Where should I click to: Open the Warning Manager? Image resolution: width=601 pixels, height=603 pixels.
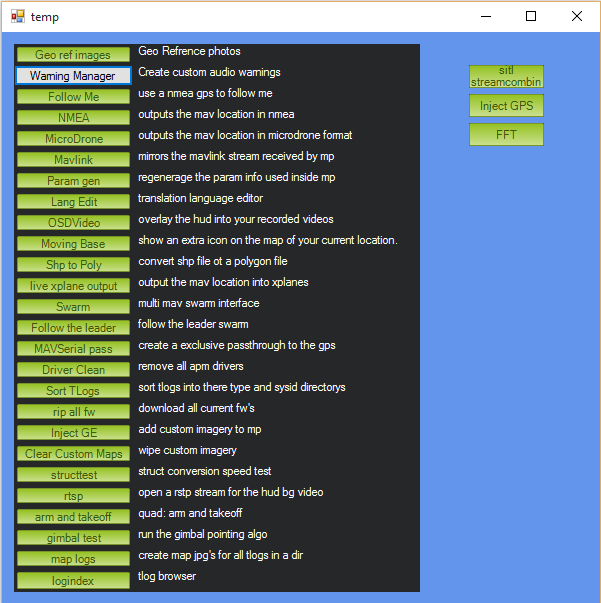(x=73, y=76)
